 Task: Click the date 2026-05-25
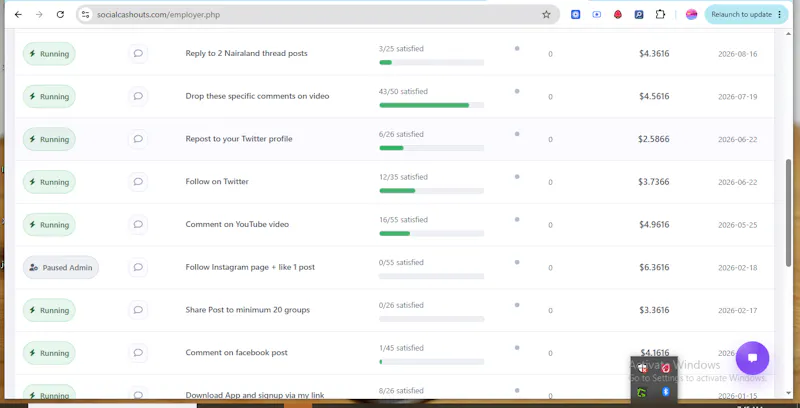point(738,225)
